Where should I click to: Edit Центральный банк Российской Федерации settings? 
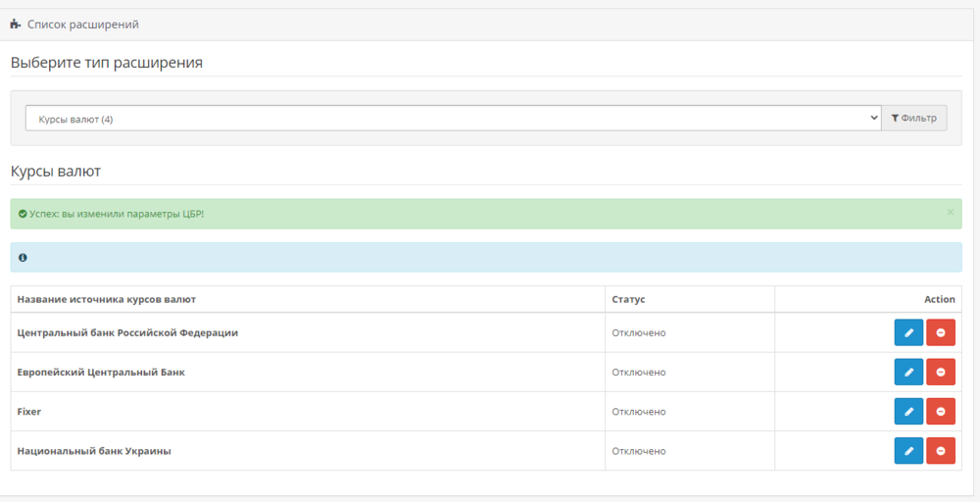908,333
